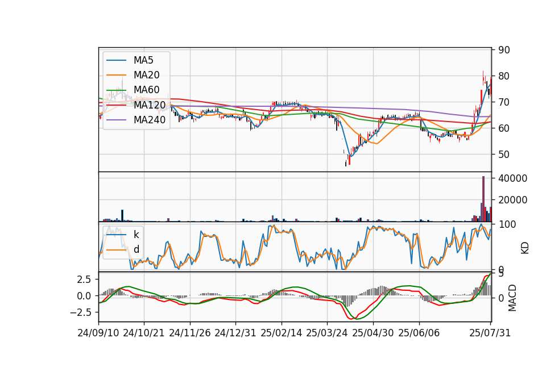Click the MA5 legend label
546x392 pixels.
(143, 60)
